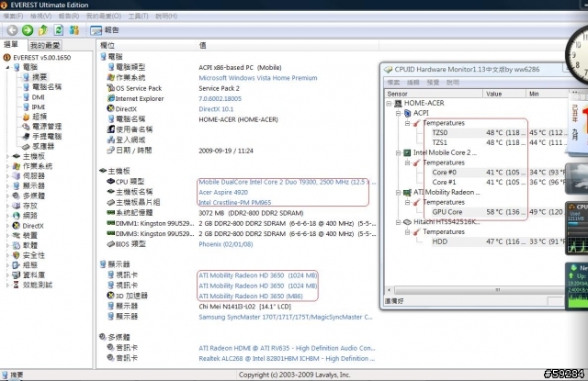Refresh the EVEREST page
The height and width of the screenshot is (381, 588).
point(59,30)
